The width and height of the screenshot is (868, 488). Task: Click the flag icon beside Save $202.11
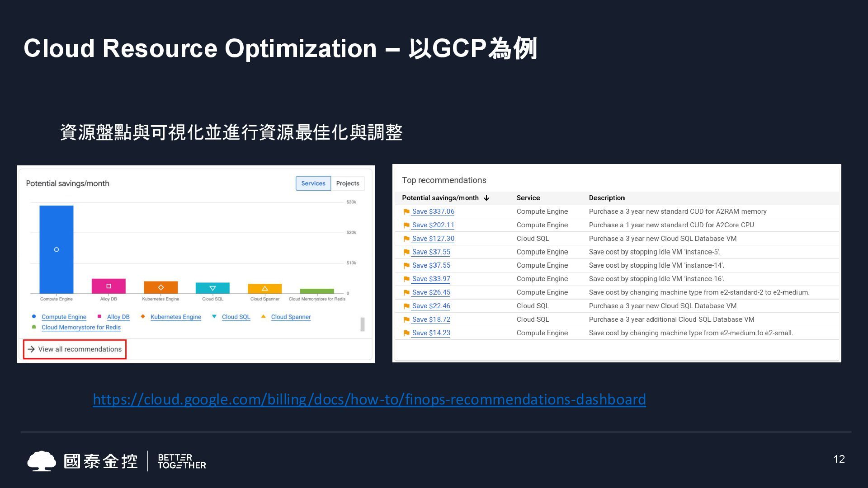tap(406, 225)
